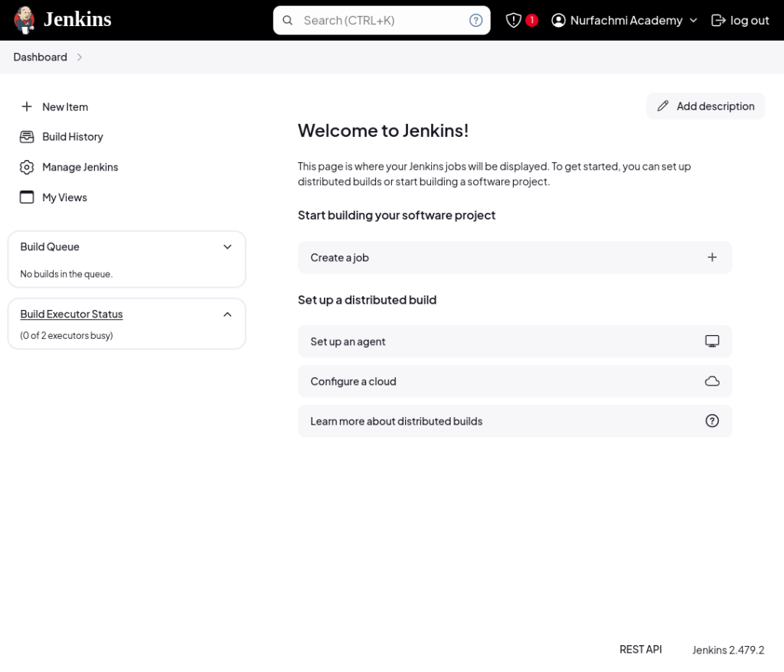Click the magnifier icon in search box
Image resolution: width=784 pixels, height=672 pixels.
pyautogui.click(x=288, y=21)
